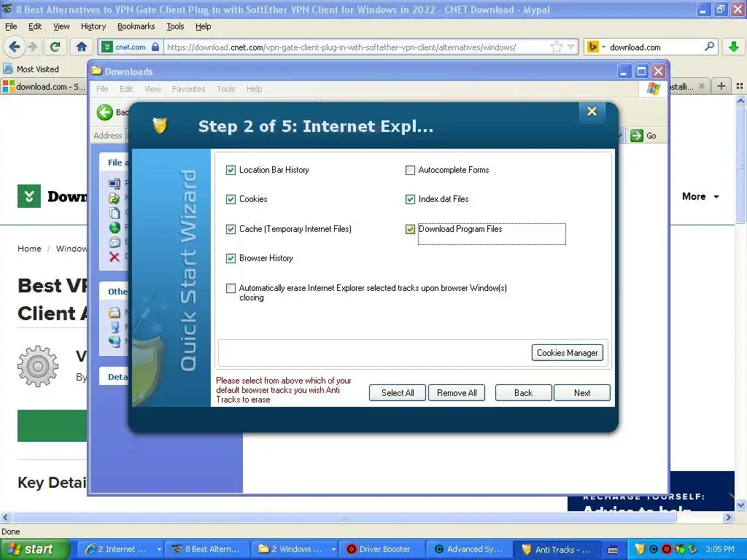Image resolution: width=747 pixels, height=560 pixels.
Task: Click the download.com search field
Action: pyautogui.click(x=655, y=47)
